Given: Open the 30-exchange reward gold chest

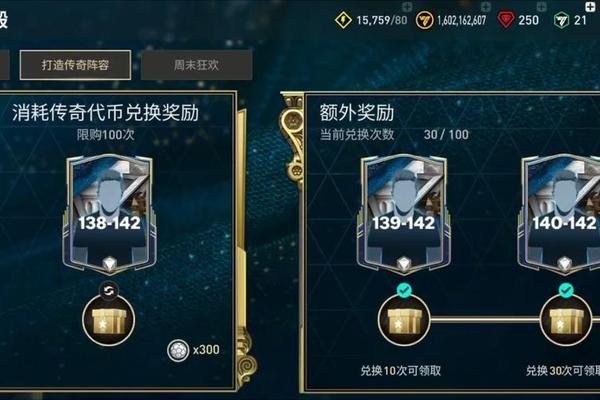Looking at the screenshot, I should [566, 320].
